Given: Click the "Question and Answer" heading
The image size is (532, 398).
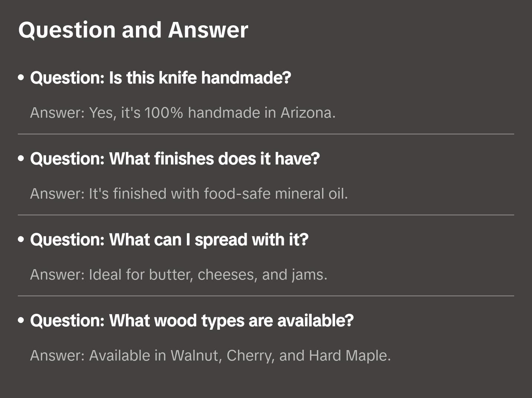Looking at the screenshot, I should (133, 30).
